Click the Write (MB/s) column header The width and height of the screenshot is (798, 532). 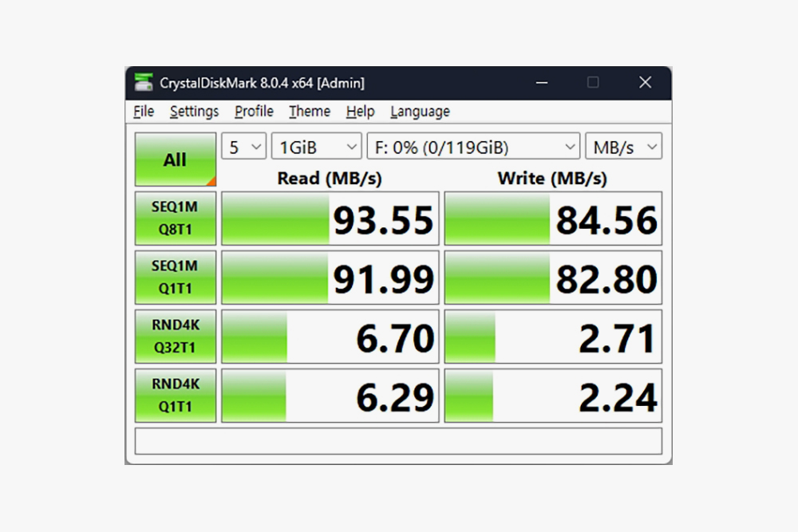[552, 178]
